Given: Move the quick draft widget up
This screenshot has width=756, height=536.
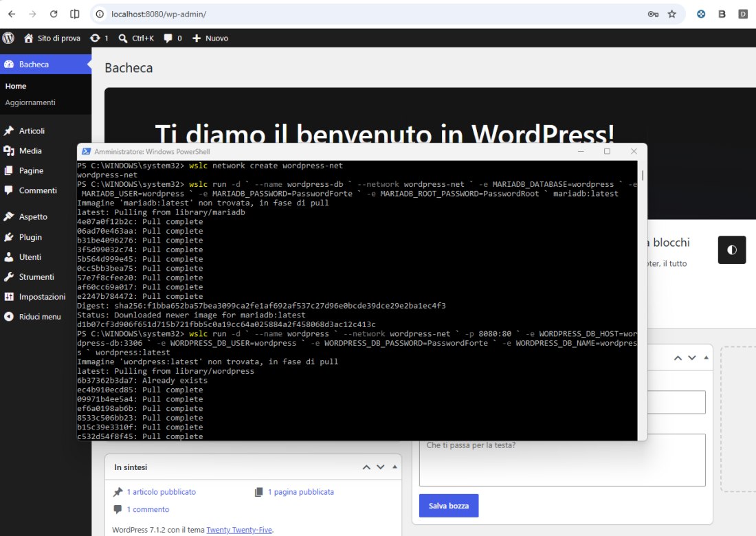Looking at the screenshot, I should [x=678, y=357].
